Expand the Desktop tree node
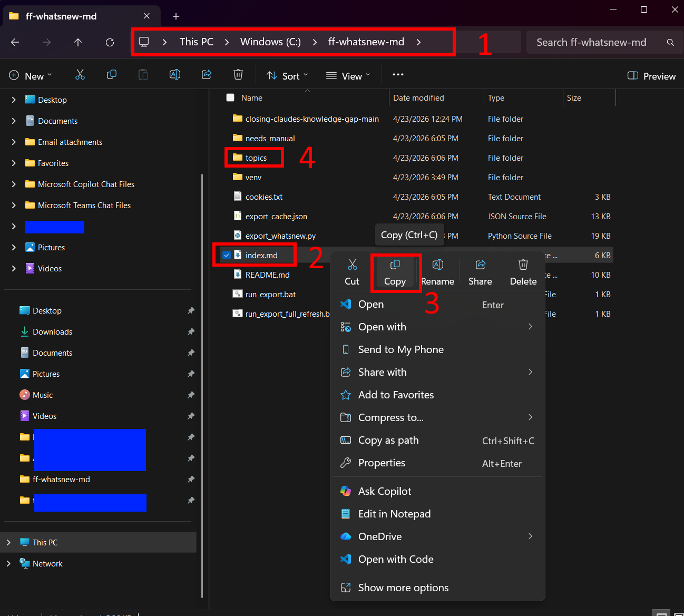This screenshot has width=684, height=616. point(14,100)
